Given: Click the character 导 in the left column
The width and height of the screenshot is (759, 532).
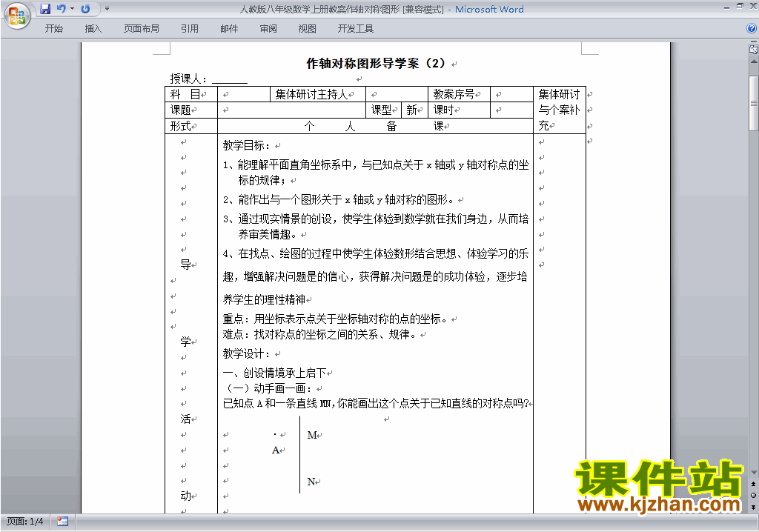Looking at the screenshot, I should click(x=186, y=265).
